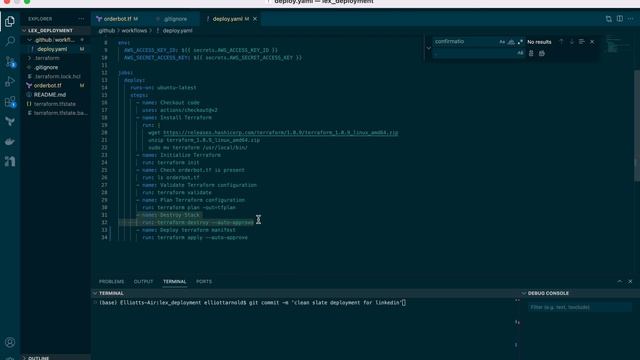Maximize the panel with the up chevron
This screenshot has width=640, height=360.
tap(620, 281)
